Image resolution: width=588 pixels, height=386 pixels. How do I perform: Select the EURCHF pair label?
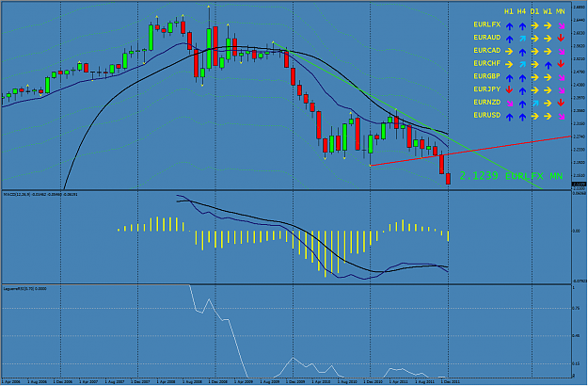pyautogui.click(x=486, y=63)
